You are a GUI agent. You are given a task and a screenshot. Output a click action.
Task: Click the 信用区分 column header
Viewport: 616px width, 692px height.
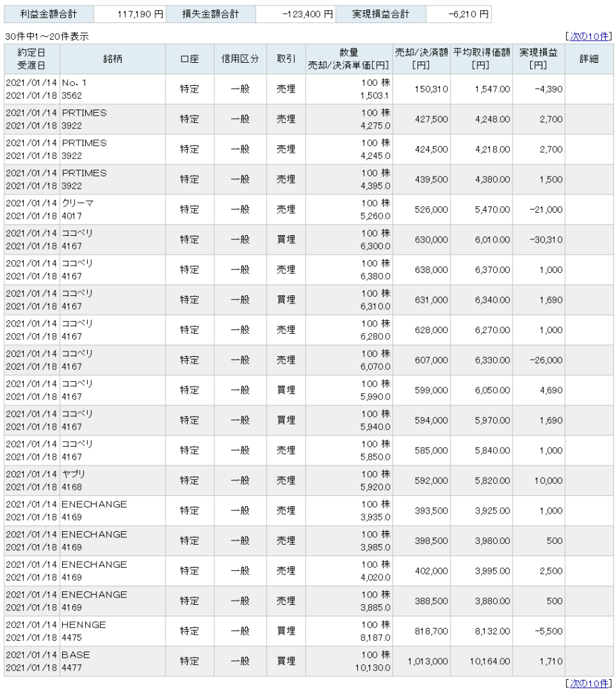(x=240, y=59)
